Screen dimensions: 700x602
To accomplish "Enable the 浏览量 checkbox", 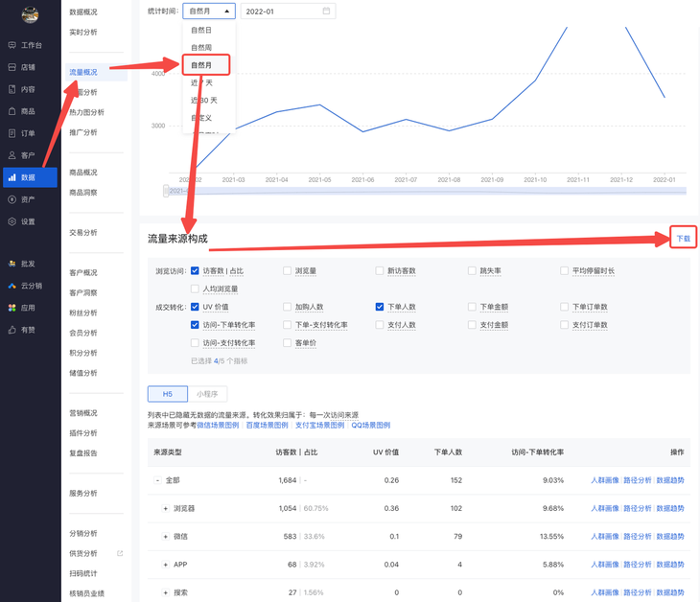I will tap(287, 271).
